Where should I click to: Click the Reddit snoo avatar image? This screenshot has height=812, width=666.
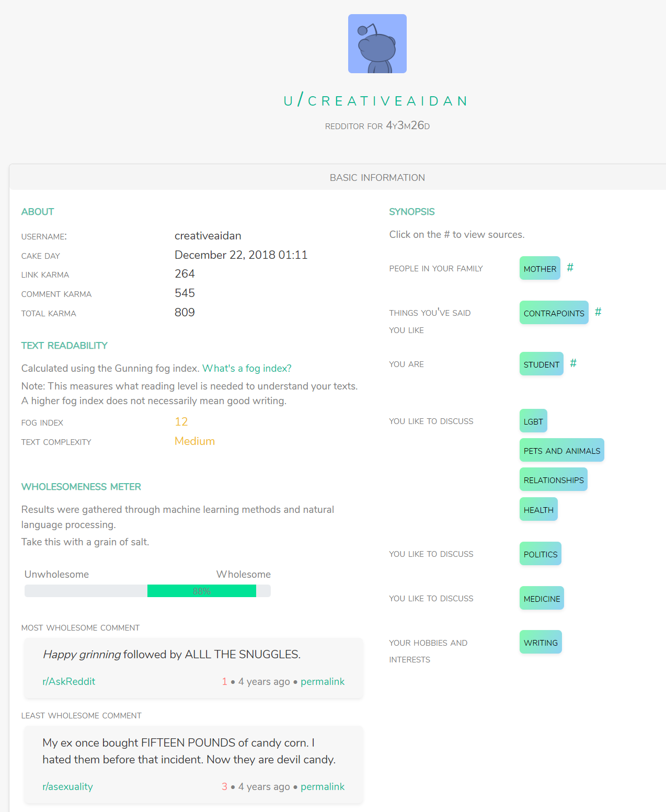tap(377, 44)
